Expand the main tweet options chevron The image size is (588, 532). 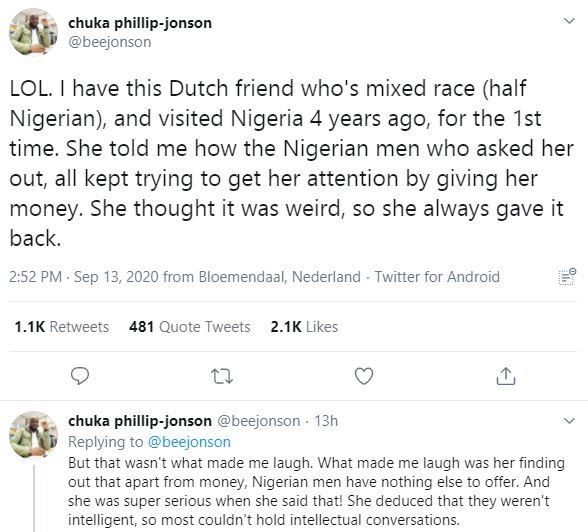pyautogui.click(x=569, y=21)
